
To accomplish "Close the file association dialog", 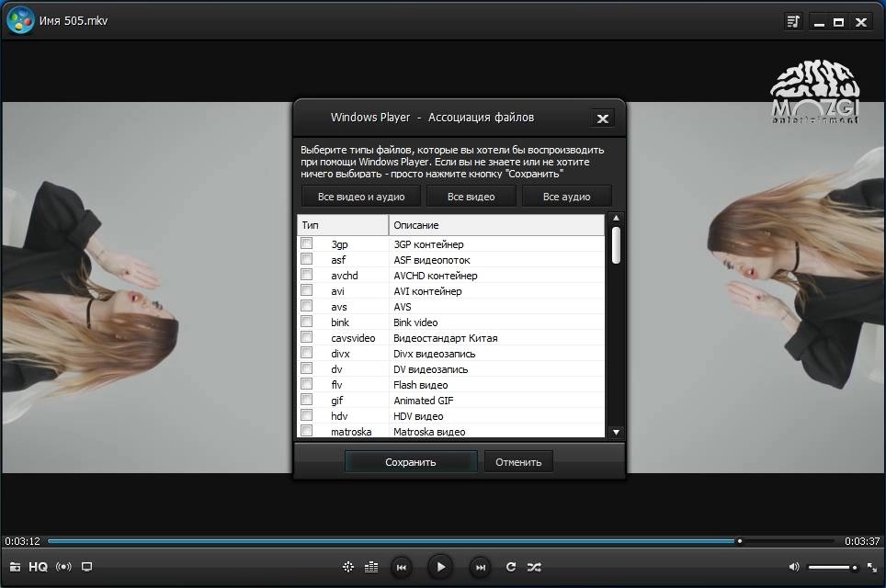I will click(602, 118).
